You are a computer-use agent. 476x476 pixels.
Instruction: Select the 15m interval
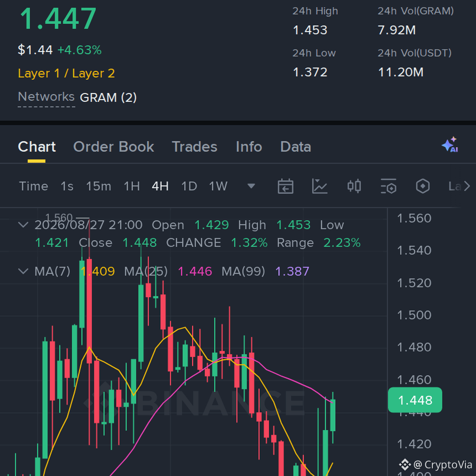coord(99,186)
